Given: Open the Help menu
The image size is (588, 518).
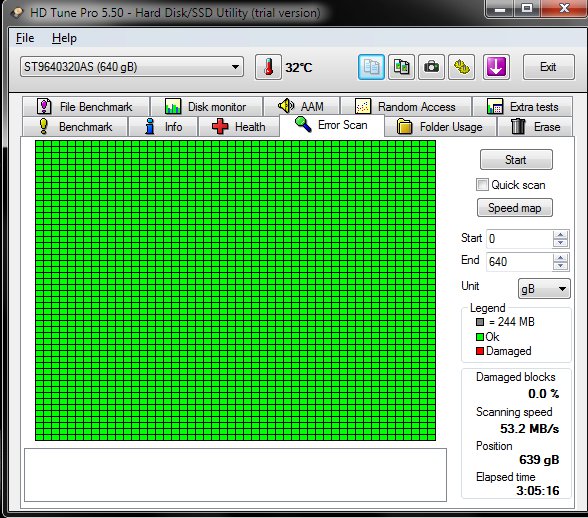Looking at the screenshot, I should point(64,38).
